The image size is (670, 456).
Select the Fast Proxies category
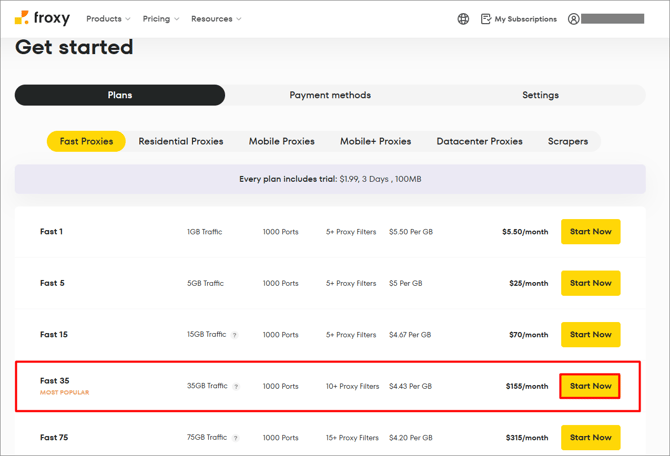tap(86, 141)
